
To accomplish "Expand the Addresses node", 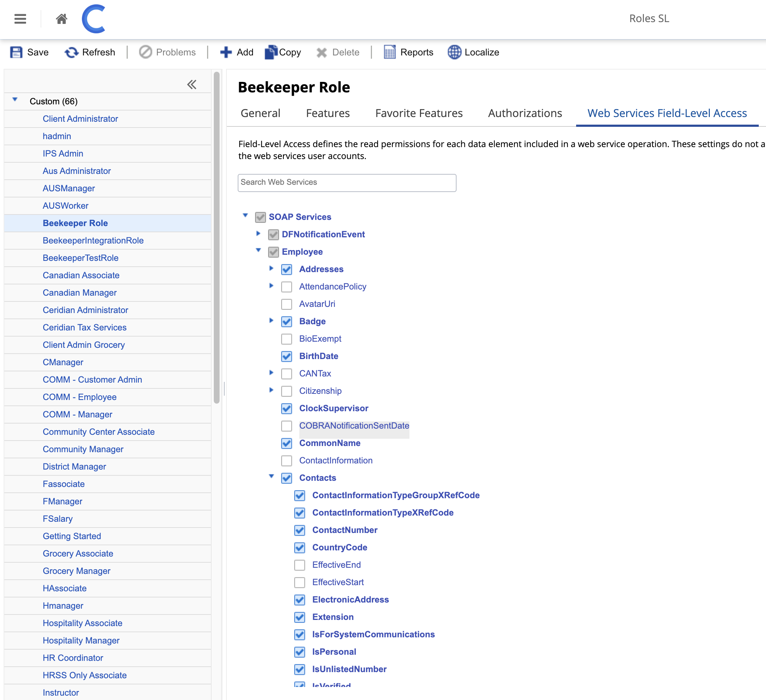I will pyautogui.click(x=271, y=268).
